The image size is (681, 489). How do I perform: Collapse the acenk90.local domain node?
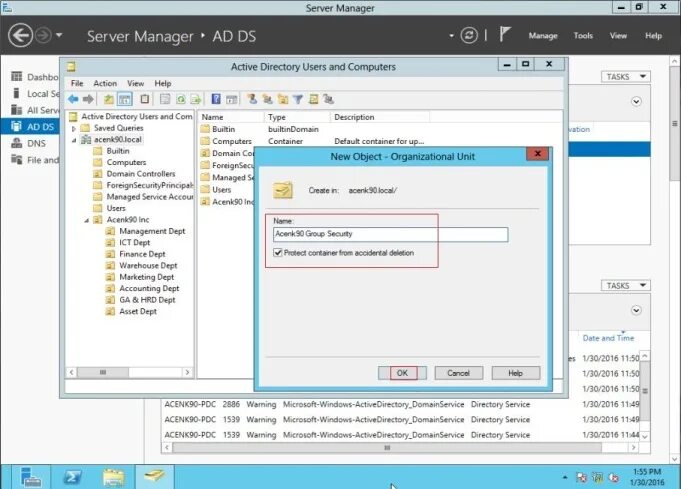click(x=74, y=140)
